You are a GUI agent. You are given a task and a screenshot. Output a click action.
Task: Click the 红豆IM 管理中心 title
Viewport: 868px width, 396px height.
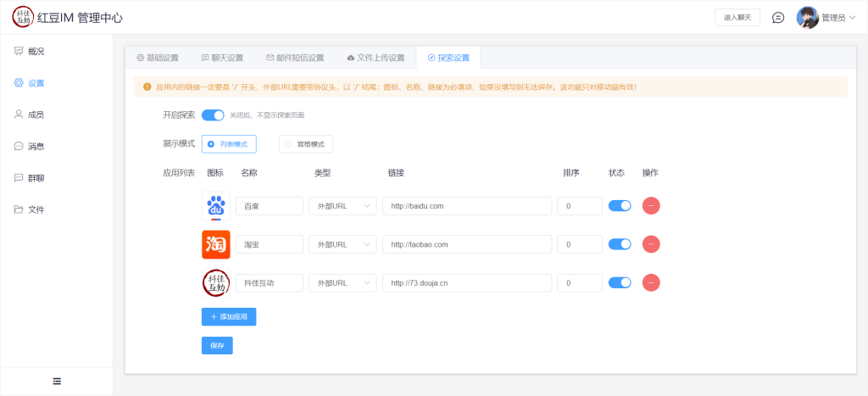point(81,18)
